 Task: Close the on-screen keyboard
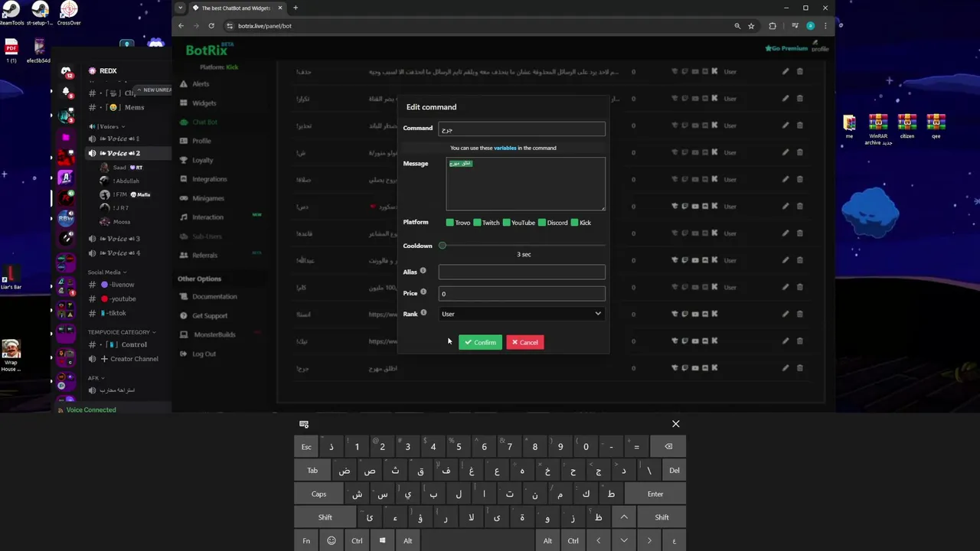[x=675, y=424]
